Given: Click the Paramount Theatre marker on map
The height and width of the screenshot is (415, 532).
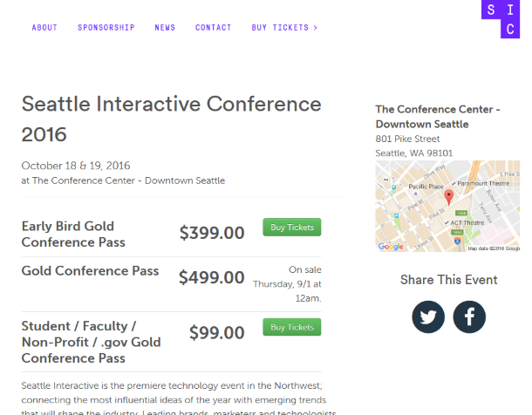Looking at the screenshot, I should pos(483,183).
